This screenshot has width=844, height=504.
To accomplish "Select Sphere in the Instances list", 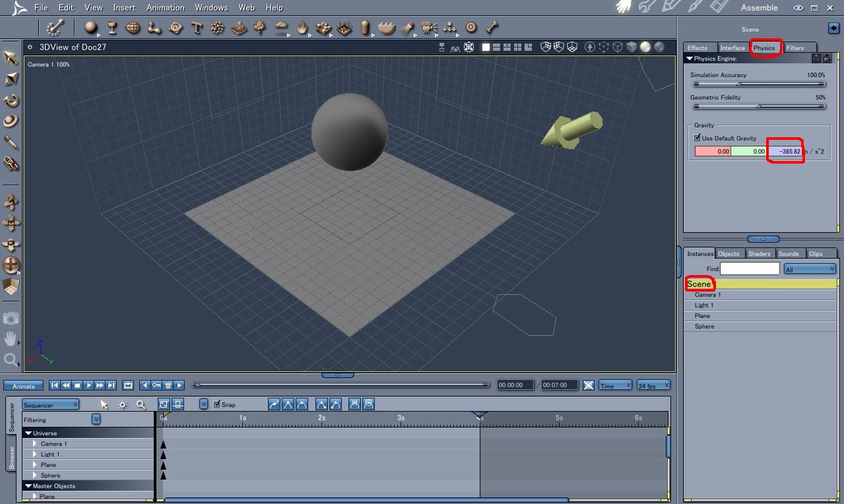I will click(x=760, y=327).
